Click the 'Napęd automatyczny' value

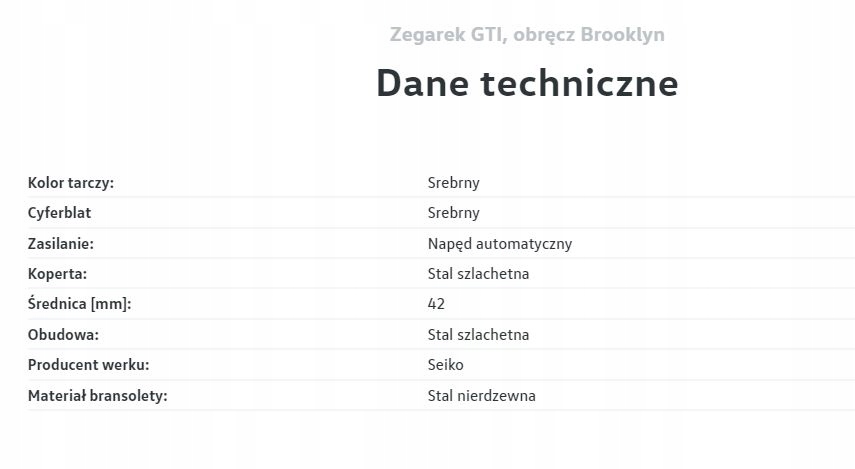click(x=500, y=244)
